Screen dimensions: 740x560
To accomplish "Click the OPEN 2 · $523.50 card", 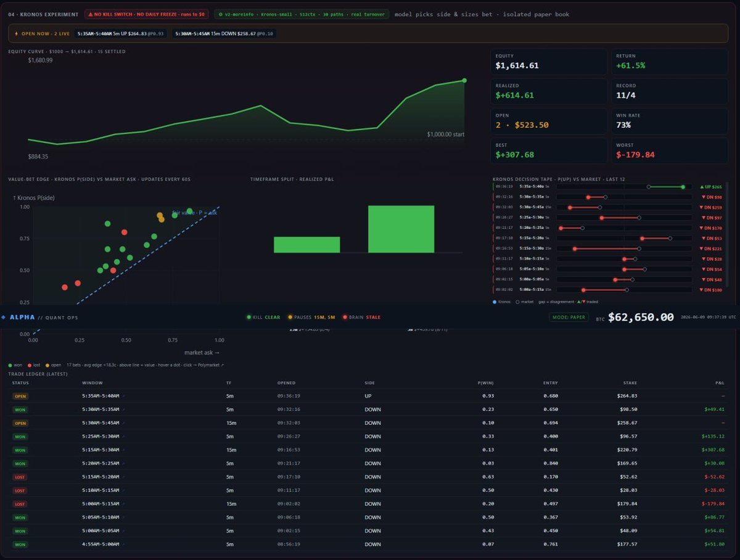I will [549, 121].
